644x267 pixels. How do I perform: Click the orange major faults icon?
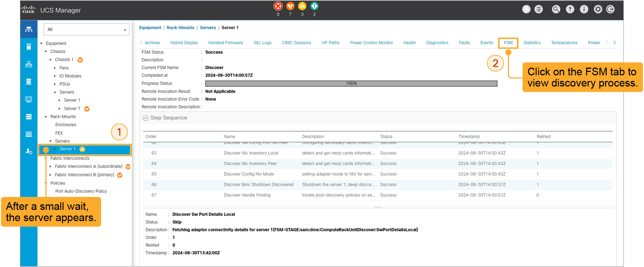pyautogui.click(x=290, y=6)
